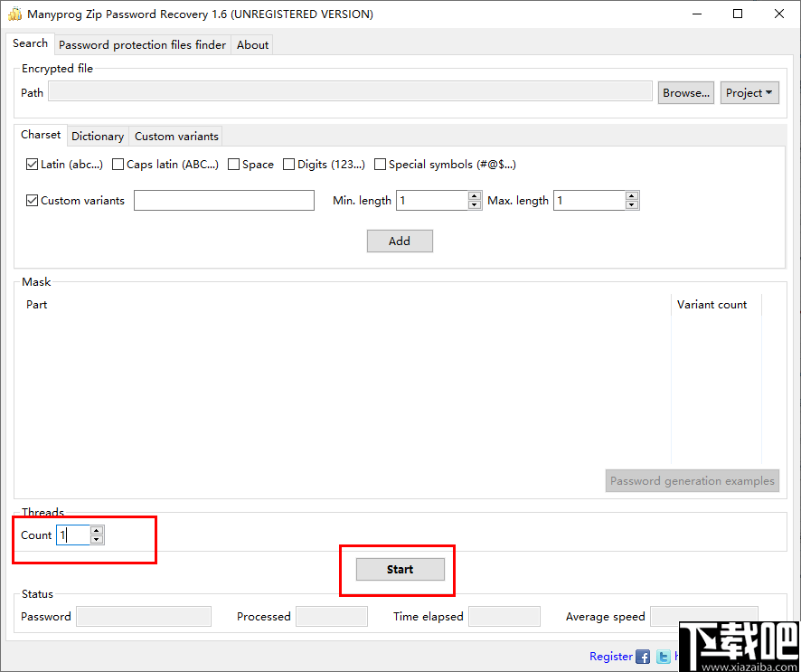The width and height of the screenshot is (801, 672).
Task: Switch to the Dictionary tab
Action: tap(97, 136)
